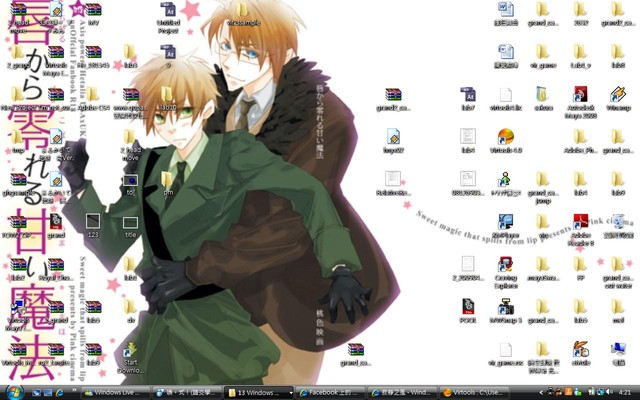Launch the Adobe Reader 8 shortcut

(580, 230)
